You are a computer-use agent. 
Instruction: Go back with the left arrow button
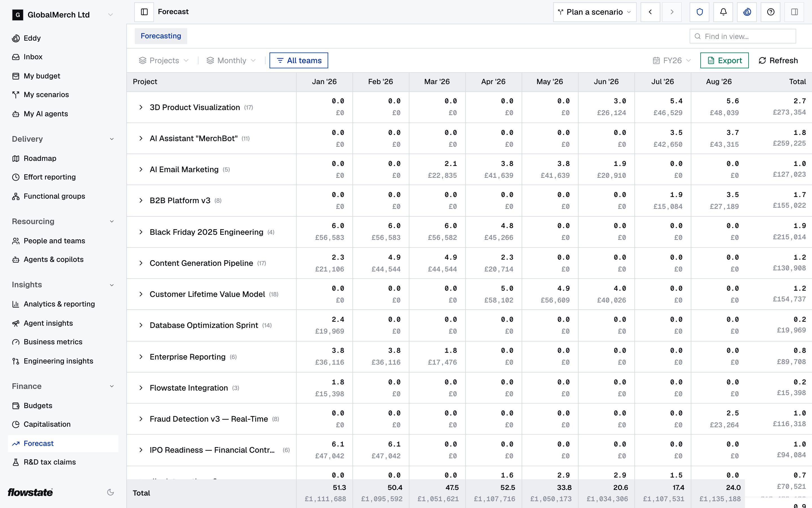tap(650, 12)
